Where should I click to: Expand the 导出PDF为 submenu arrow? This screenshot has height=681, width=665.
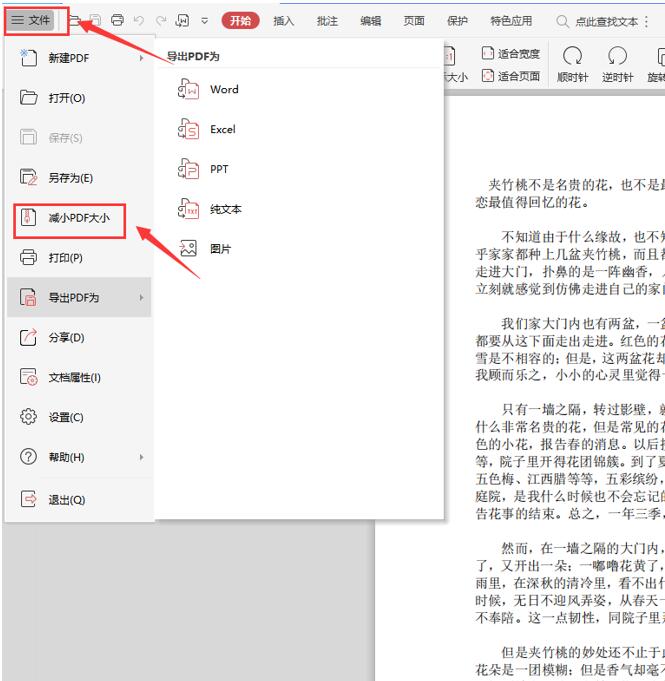pos(141,298)
